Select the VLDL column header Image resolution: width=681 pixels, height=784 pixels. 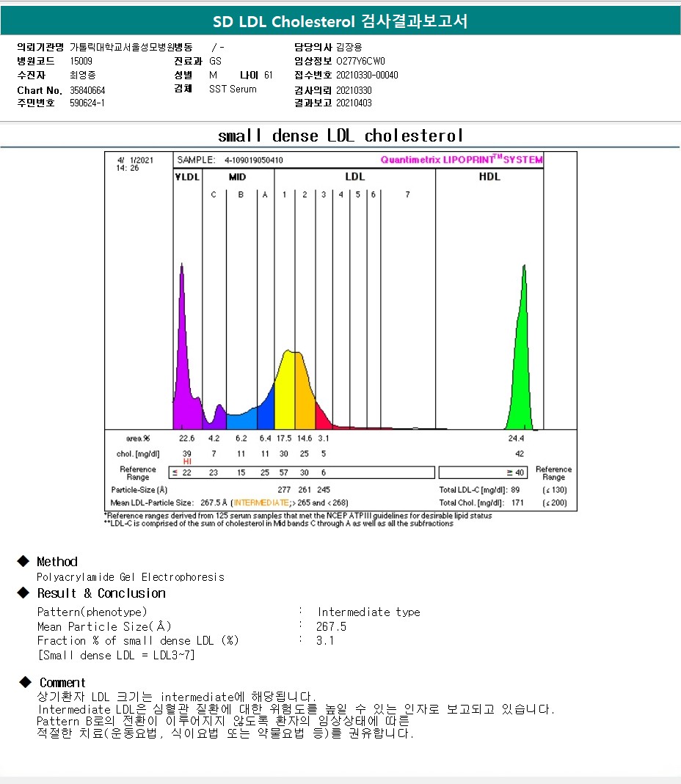[x=188, y=177]
